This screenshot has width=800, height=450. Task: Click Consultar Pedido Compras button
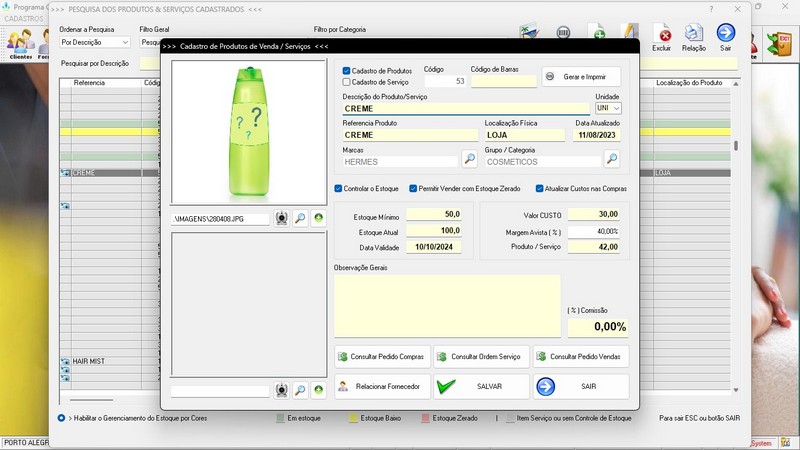click(x=382, y=357)
